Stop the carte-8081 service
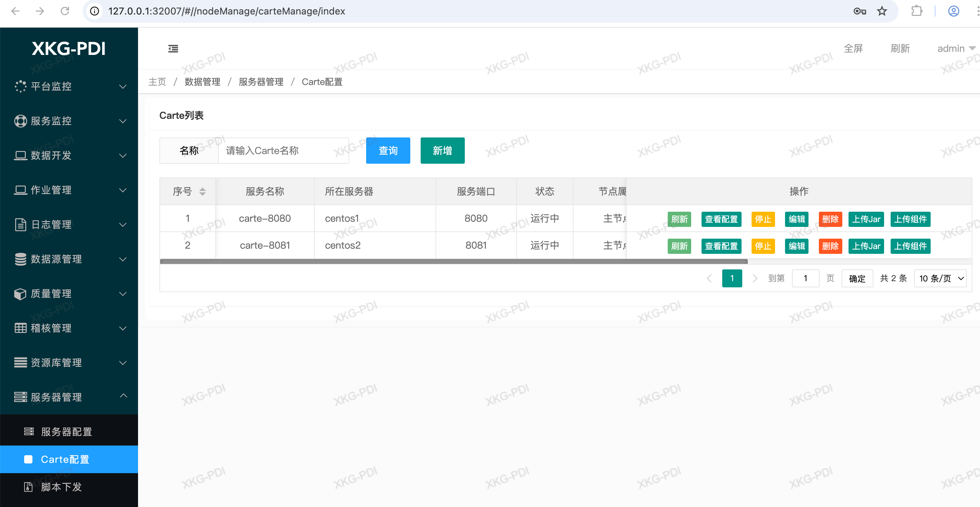980x507 pixels. [x=763, y=246]
